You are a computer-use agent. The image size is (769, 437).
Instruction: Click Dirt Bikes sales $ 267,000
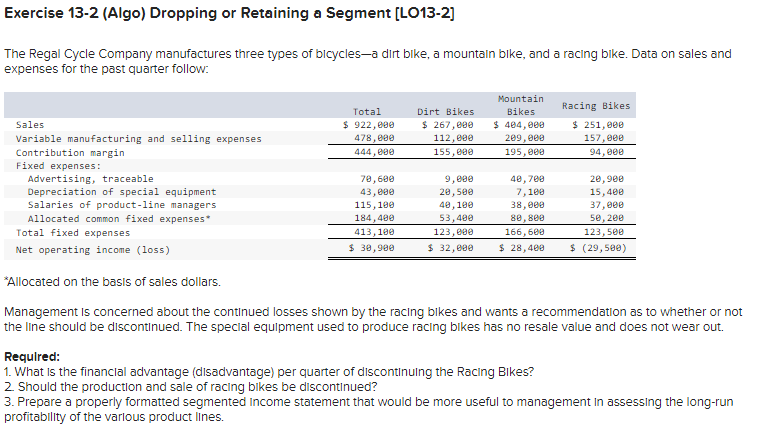[447, 125]
